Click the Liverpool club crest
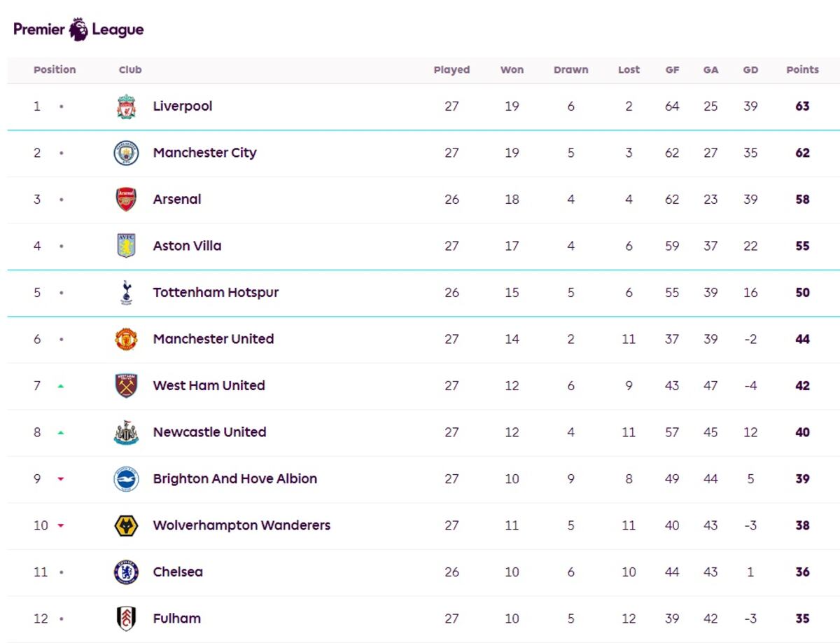Image resolution: width=840 pixels, height=643 pixels. tap(127, 106)
